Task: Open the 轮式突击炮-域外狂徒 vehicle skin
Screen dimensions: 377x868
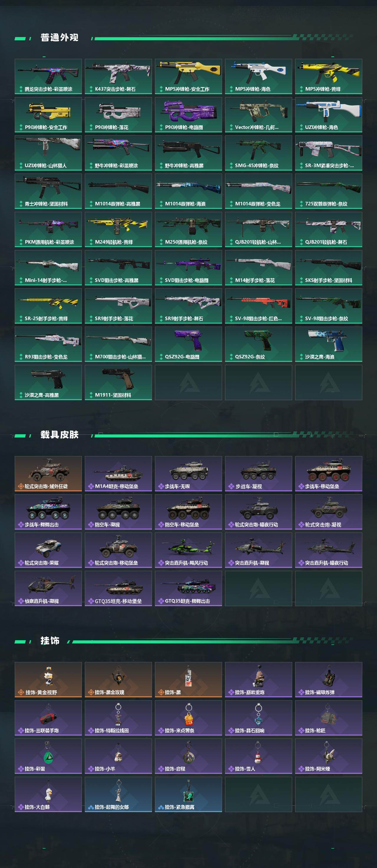Action: 48,473
